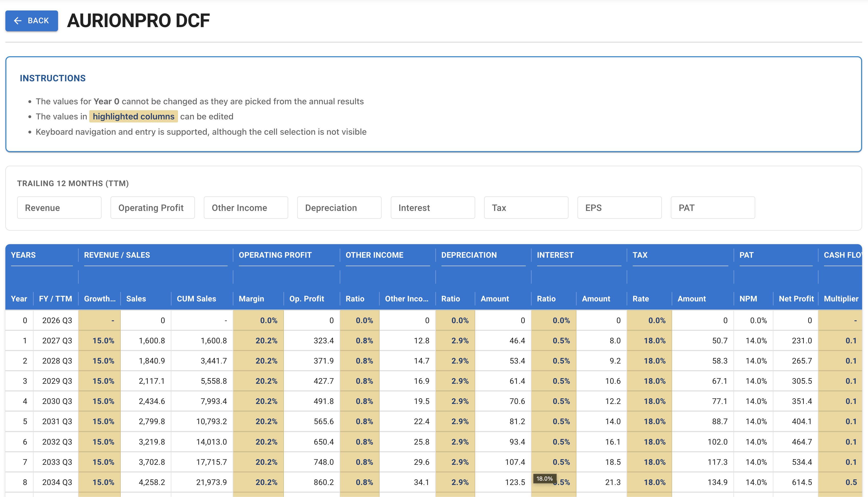This screenshot has height=497, width=868.
Task: Click the BACK arrow button
Action: pos(31,20)
